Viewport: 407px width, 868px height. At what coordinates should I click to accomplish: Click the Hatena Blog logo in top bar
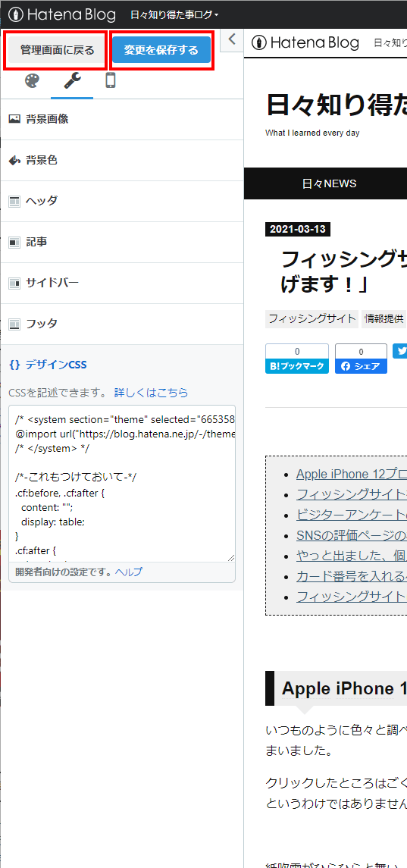(x=62, y=14)
